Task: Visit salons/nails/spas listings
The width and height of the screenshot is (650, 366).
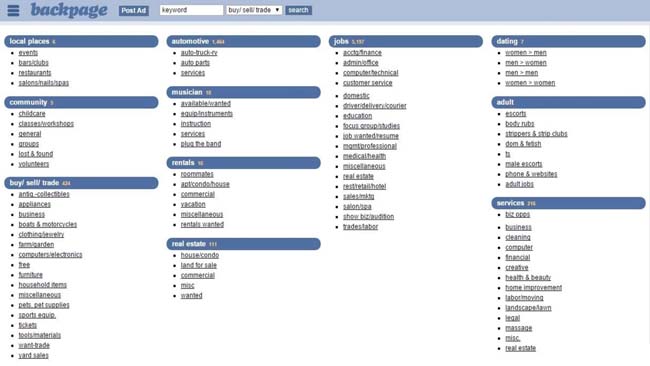Action: pos(44,83)
